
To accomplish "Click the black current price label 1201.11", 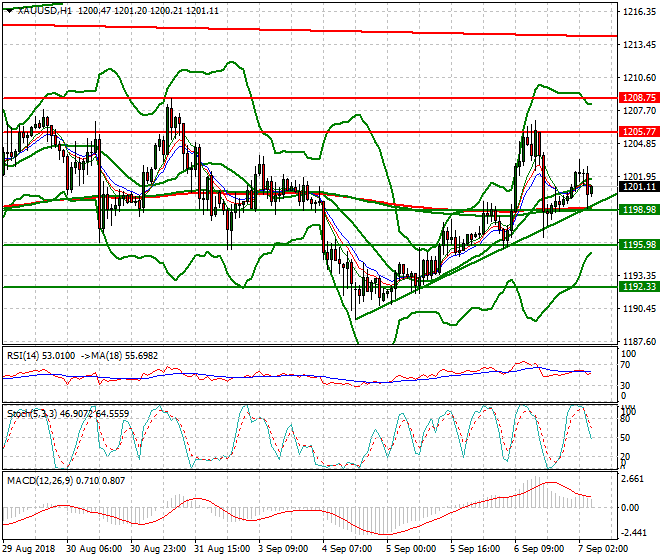I will pyautogui.click(x=639, y=187).
